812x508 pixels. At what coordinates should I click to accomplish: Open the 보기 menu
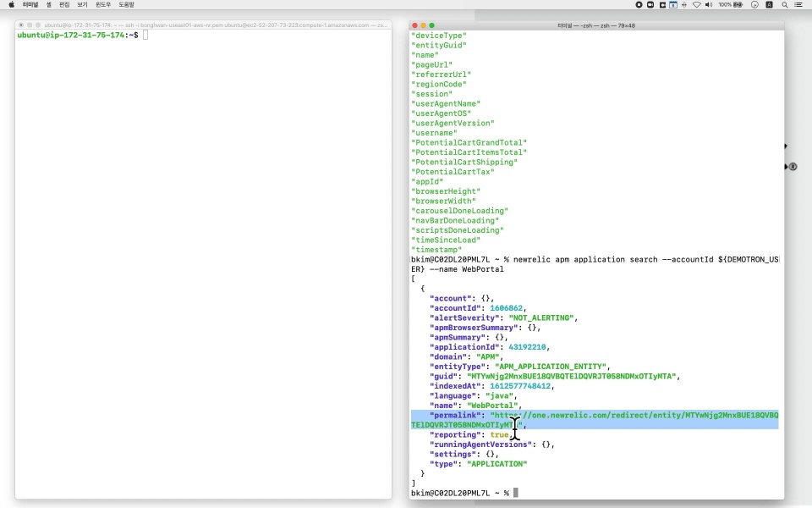82,5
